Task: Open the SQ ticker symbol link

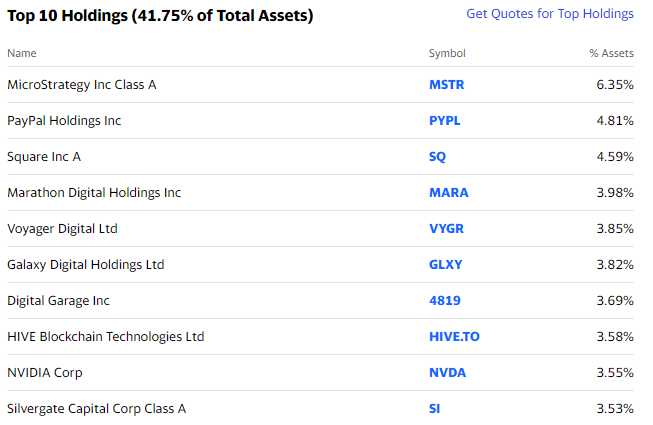Action: [x=437, y=157]
